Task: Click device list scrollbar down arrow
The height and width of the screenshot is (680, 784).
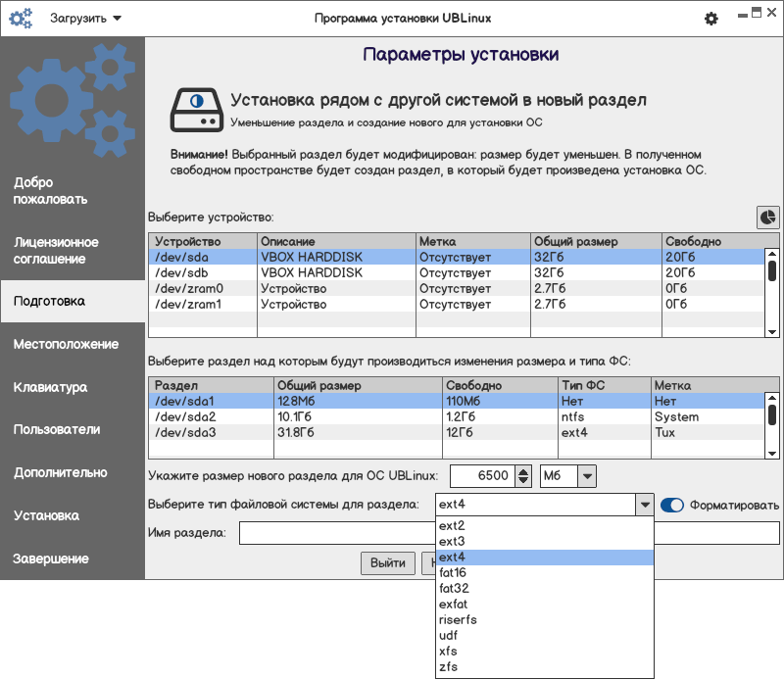Action: click(x=772, y=332)
